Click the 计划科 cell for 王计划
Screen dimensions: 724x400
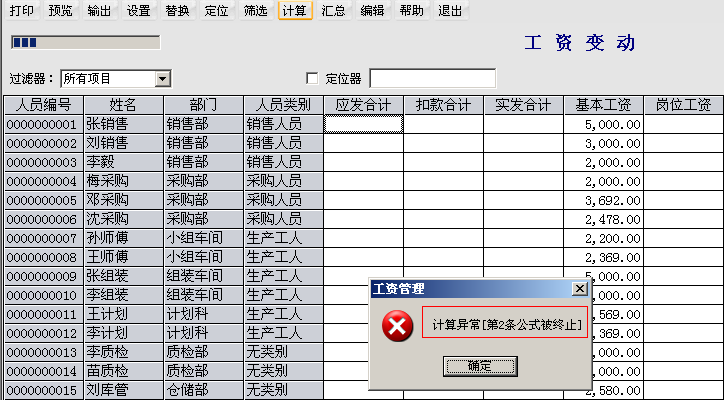[x=204, y=314]
